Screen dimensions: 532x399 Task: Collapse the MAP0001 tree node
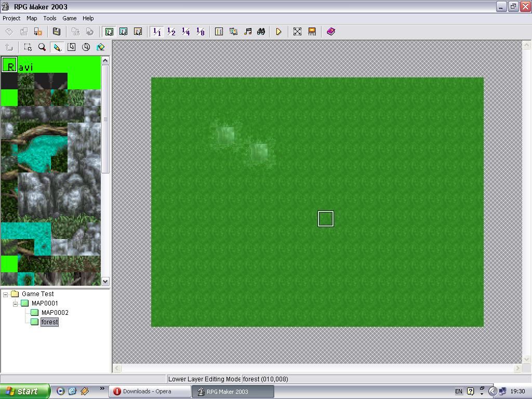point(16,303)
